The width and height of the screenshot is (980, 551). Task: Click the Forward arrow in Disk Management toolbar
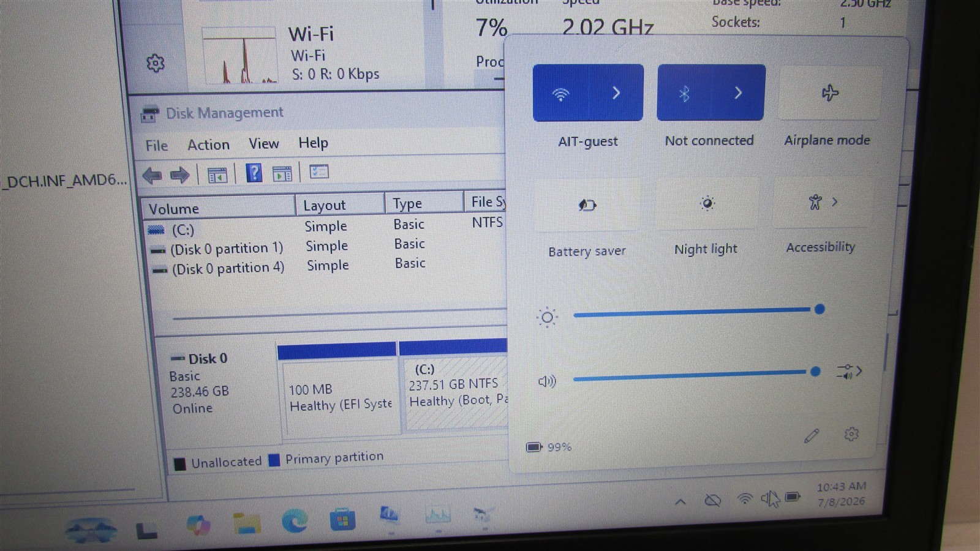pyautogui.click(x=179, y=176)
